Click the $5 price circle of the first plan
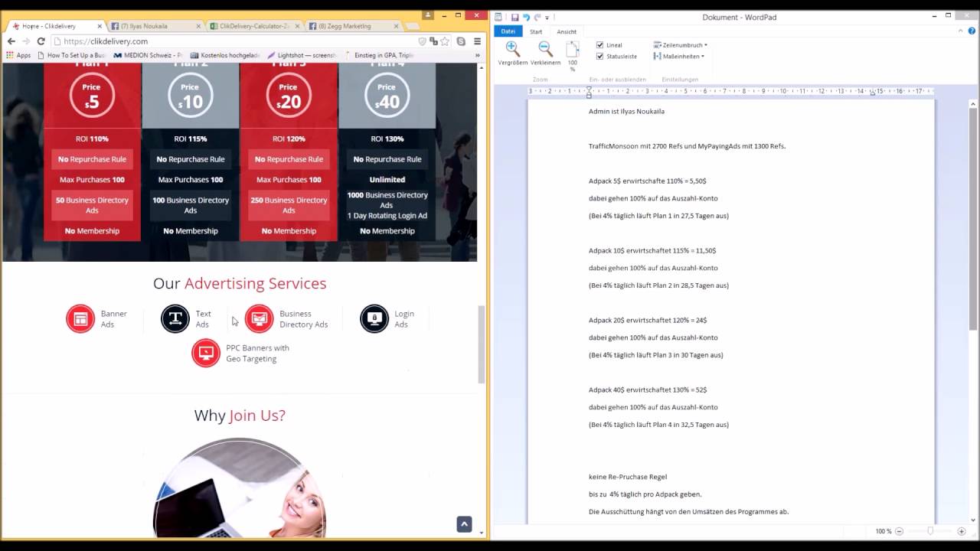Viewport: 980px width, 551px height. point(92,96)
